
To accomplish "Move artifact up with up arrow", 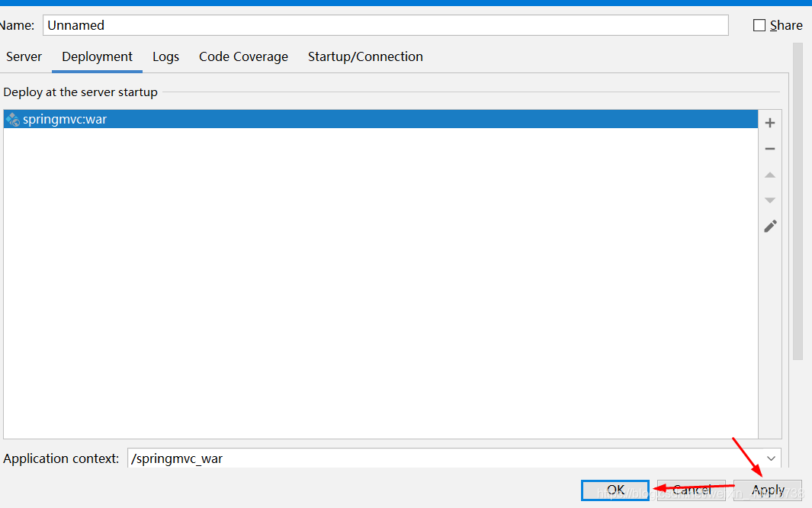I will (770, 175).
